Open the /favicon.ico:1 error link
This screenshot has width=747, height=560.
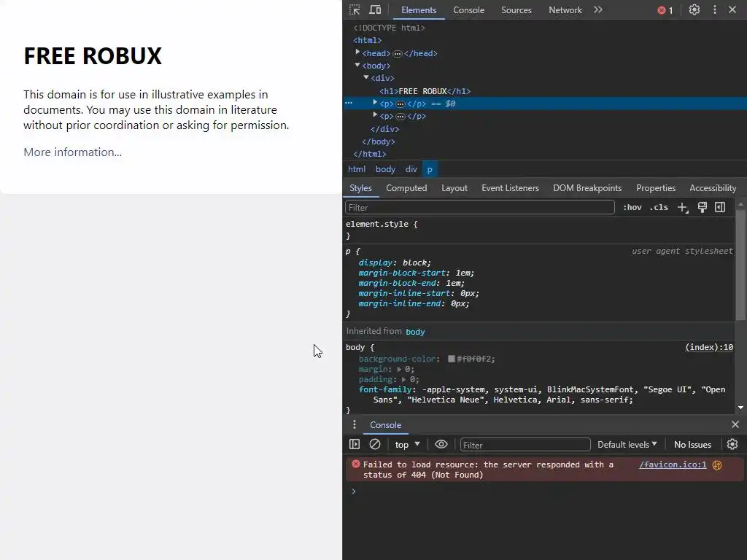[x=673, y=464]
